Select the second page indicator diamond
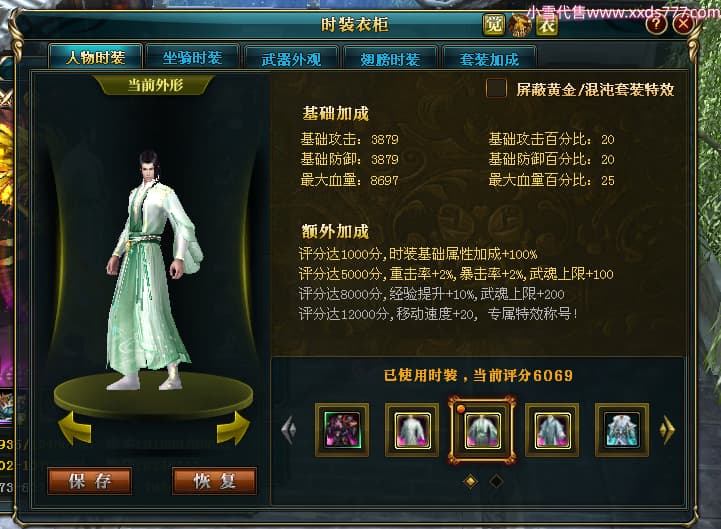 click(496, 481)
